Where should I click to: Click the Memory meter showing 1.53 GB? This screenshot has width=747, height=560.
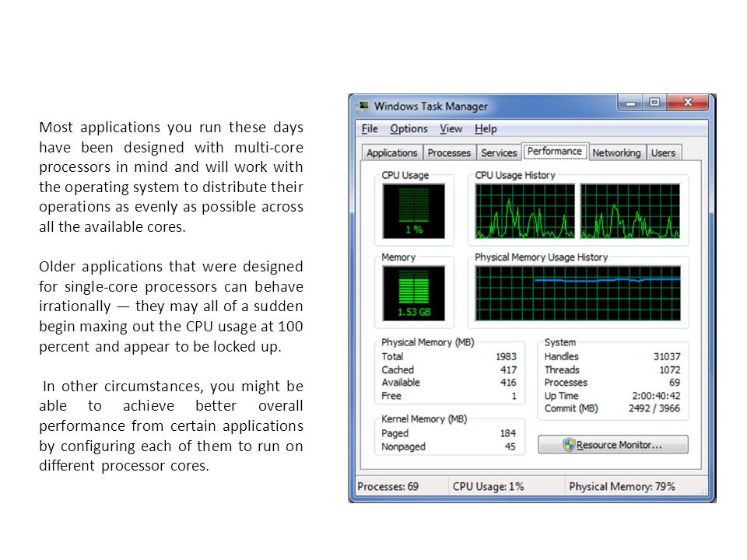pos(413,293)
